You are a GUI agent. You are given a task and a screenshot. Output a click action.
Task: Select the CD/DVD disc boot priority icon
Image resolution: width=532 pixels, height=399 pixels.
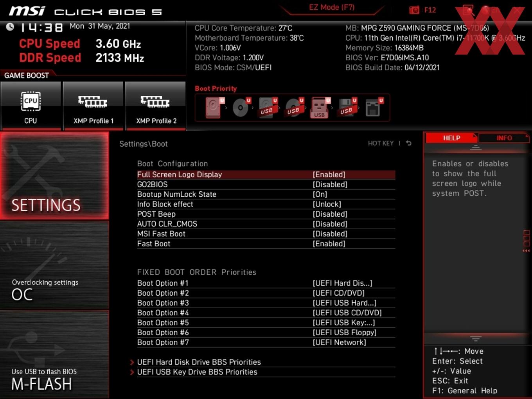coord(241,108)
